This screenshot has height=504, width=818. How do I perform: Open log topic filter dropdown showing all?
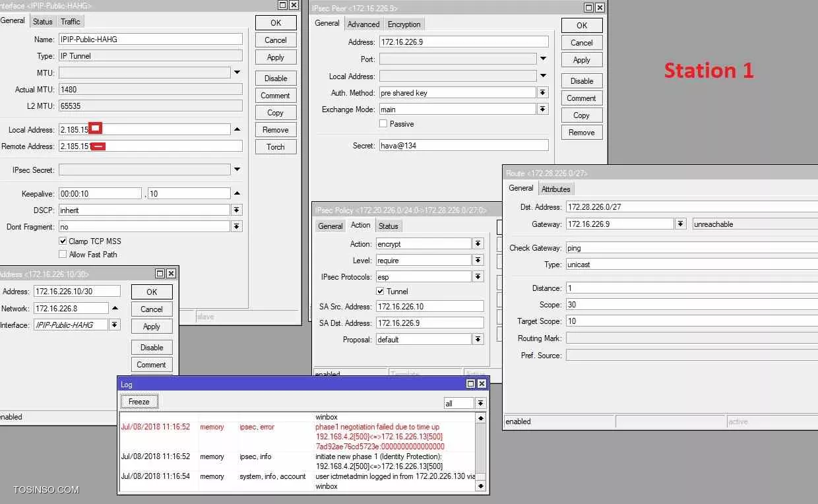[x=480, y=403]
